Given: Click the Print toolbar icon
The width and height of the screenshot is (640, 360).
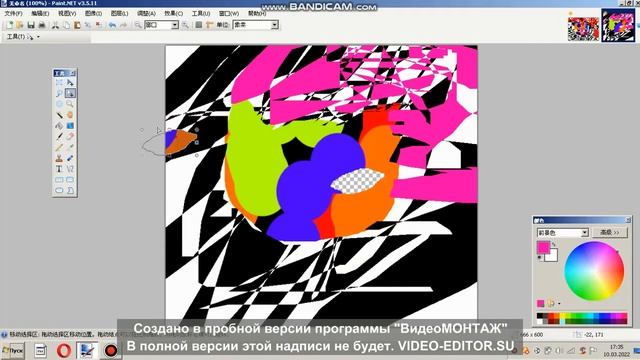Looking at the screenshot, I should click(x=42, y=25).
